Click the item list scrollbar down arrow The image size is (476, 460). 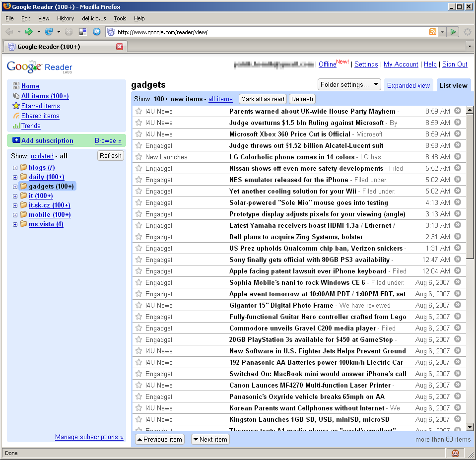tap(470, 427)
